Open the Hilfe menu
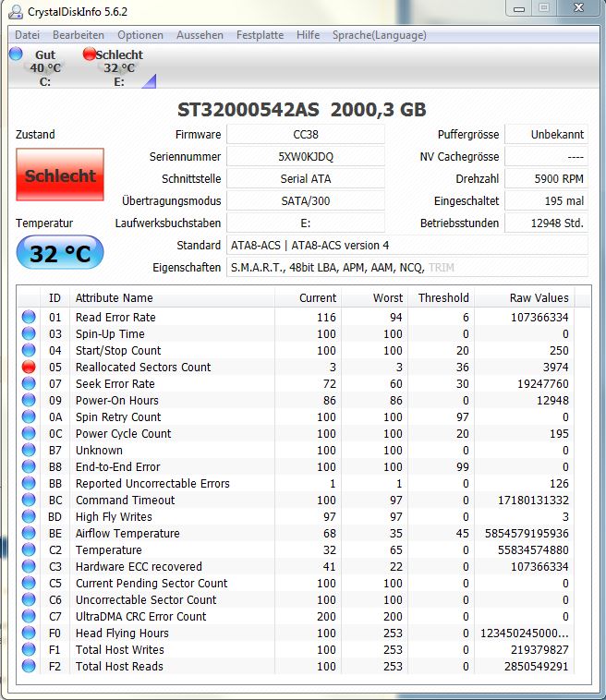606x700 pixels. tap(309, 35)
